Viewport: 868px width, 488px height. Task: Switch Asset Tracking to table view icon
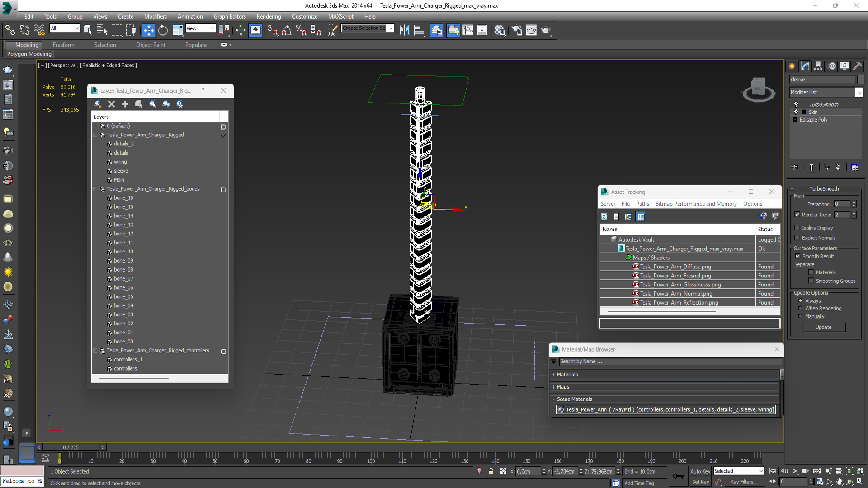[641, 216]
